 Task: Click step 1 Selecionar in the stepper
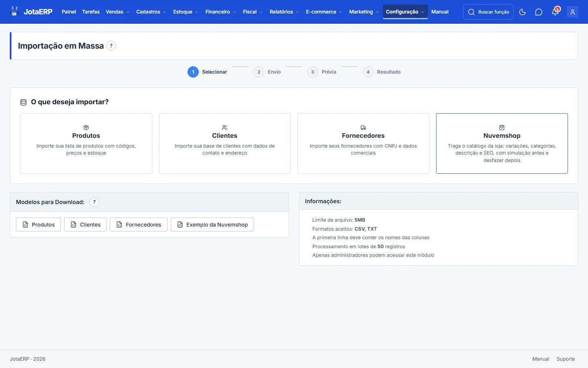tap(207, 72)
